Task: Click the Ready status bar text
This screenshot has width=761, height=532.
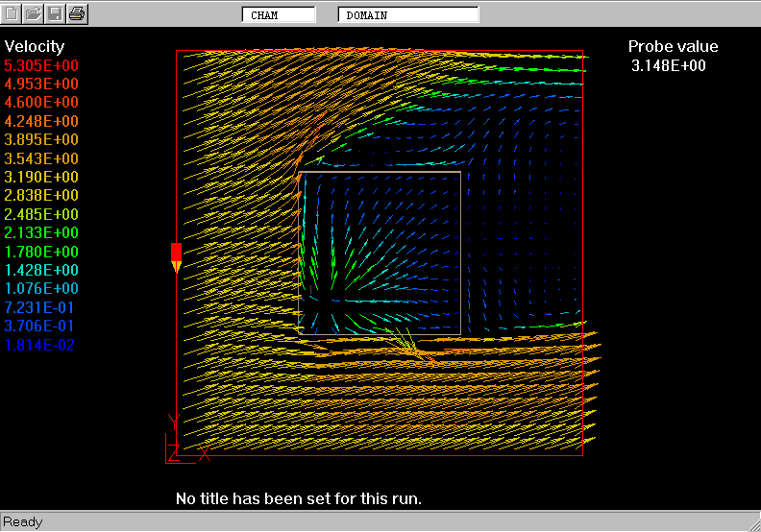Action: [x=23, y=522]
